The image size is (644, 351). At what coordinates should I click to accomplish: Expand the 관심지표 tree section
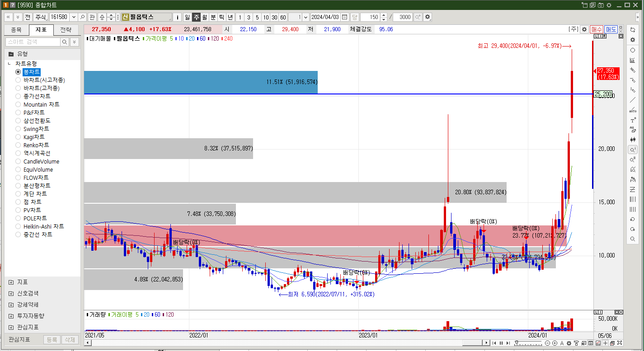11,327
